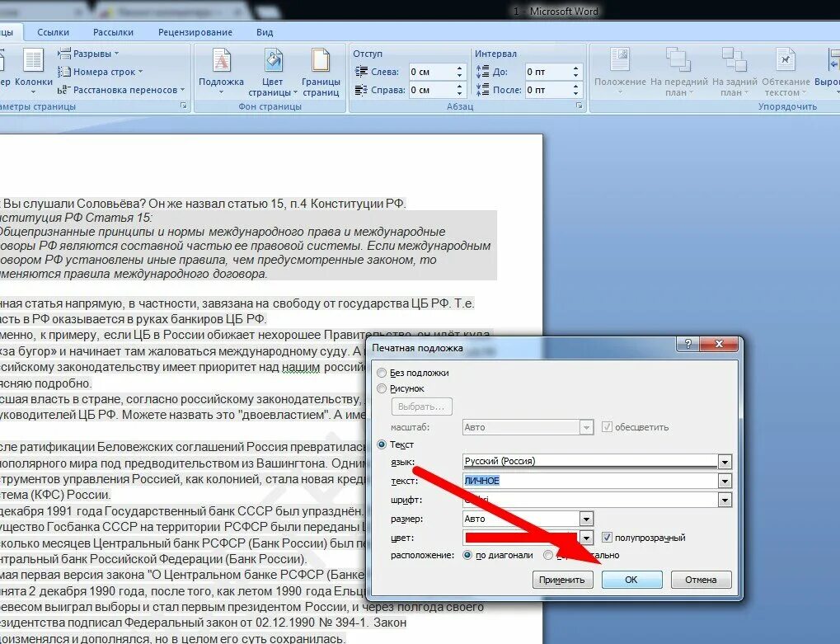The image size is (840, 644).
Task: Adjust the До spacing spinner arrows
Action: (575, 72)
